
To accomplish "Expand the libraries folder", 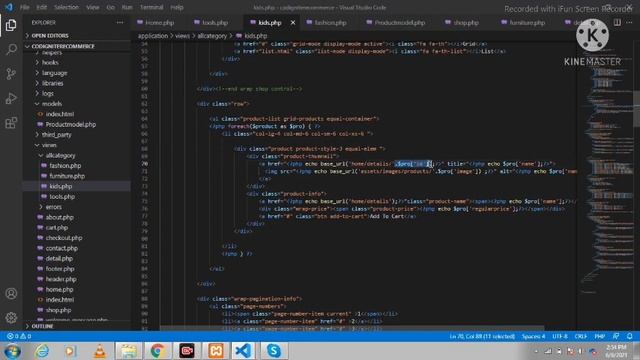I will pyautogui.click(x=53, y=83).
